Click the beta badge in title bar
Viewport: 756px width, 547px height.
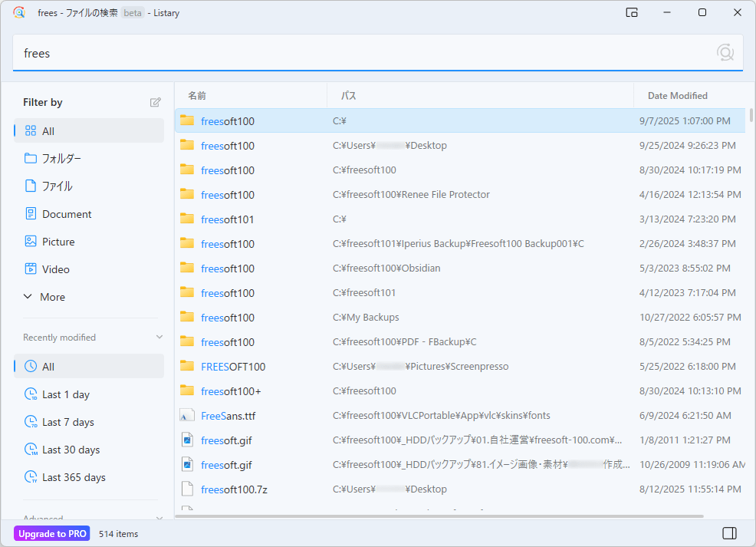[133, 13]
